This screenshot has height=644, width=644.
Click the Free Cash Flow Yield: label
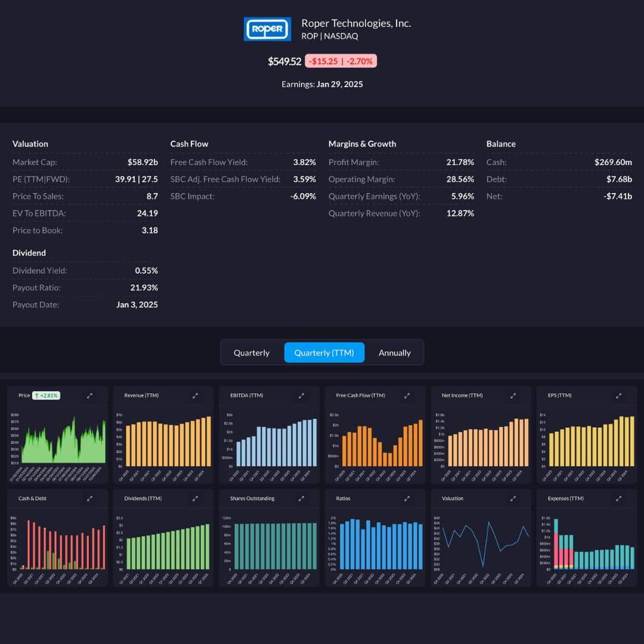pyautogui.click(x=209, y=162)
